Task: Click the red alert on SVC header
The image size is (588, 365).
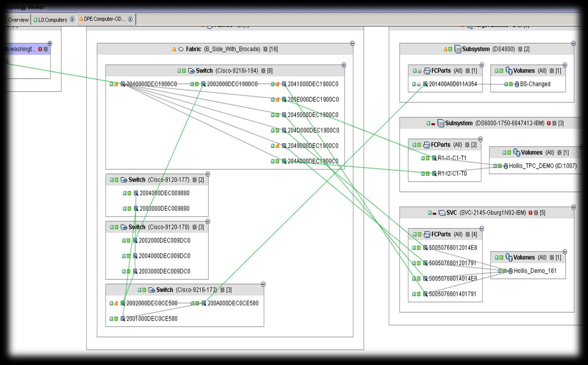Action: coord(530,213)
